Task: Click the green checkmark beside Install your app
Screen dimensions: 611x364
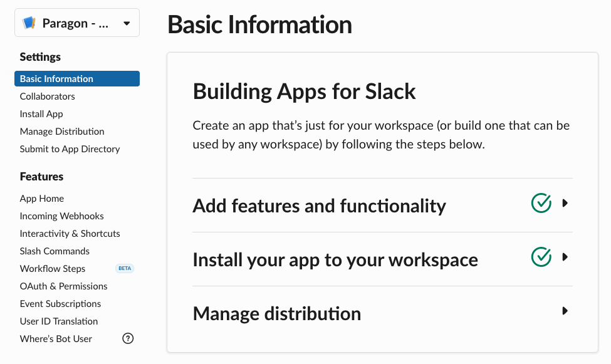Action: pyautogui.click(x=541, y=257)
